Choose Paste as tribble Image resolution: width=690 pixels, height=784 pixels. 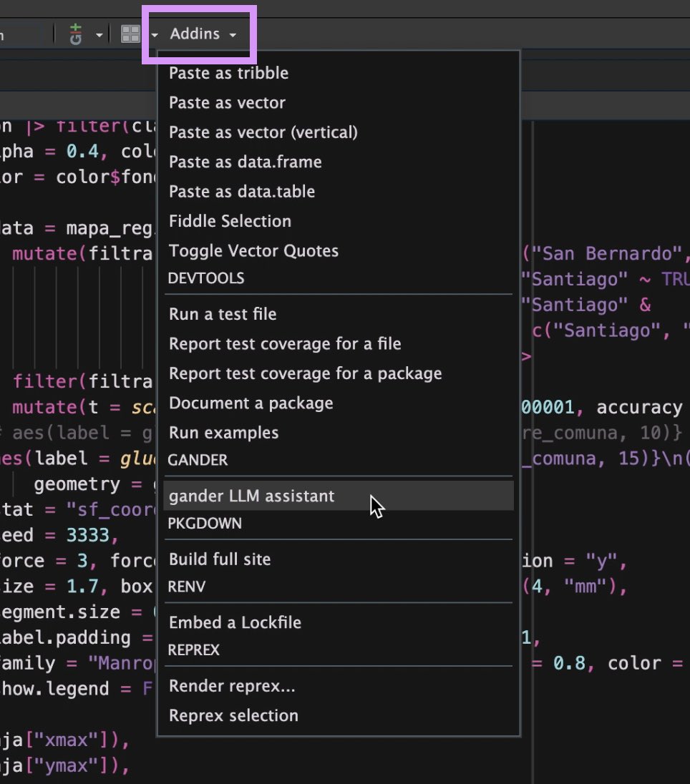(228, 73)
